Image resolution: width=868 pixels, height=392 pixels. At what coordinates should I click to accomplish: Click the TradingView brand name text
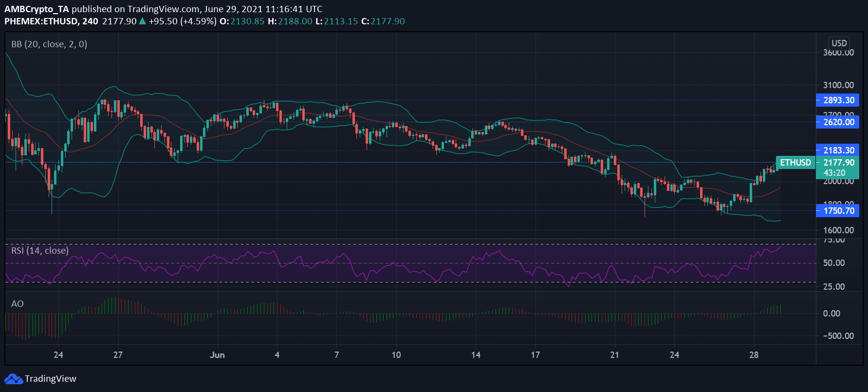(x=51, y=379)
